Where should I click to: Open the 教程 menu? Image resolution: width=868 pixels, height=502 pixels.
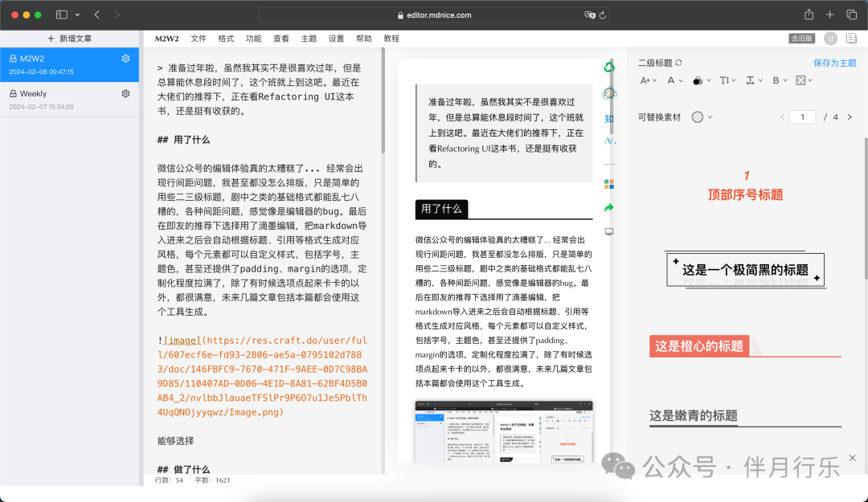coord(391,39)
